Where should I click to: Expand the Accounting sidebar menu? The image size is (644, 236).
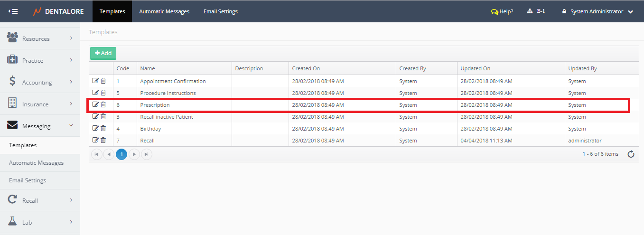40,82
